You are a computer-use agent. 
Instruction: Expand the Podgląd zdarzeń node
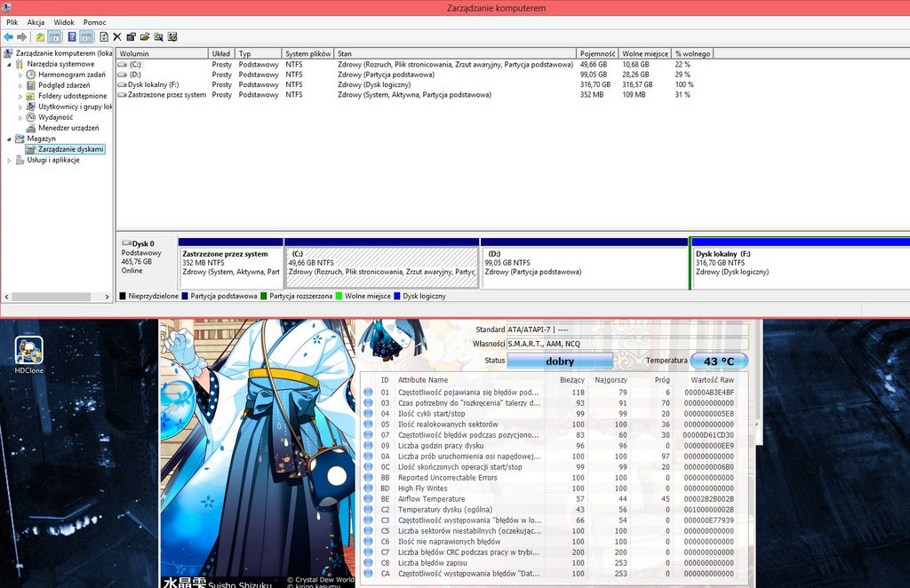[x=20, y=85]
